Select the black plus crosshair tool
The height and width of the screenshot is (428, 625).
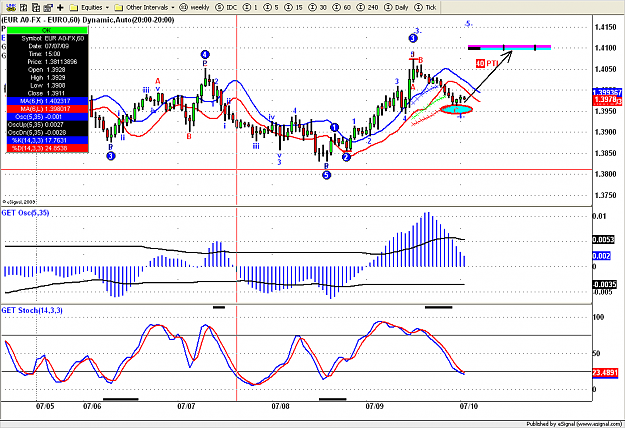pos(60,7)
